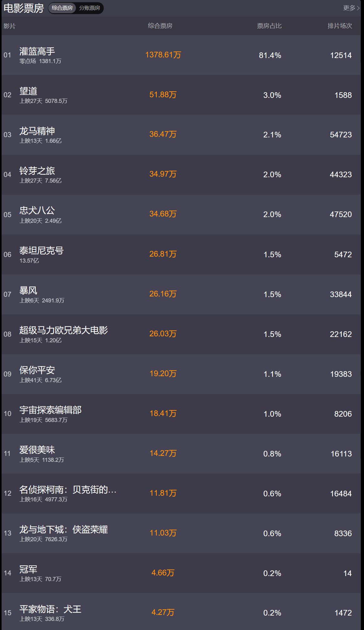Open the movie 龙马精神

pos(37,131)
